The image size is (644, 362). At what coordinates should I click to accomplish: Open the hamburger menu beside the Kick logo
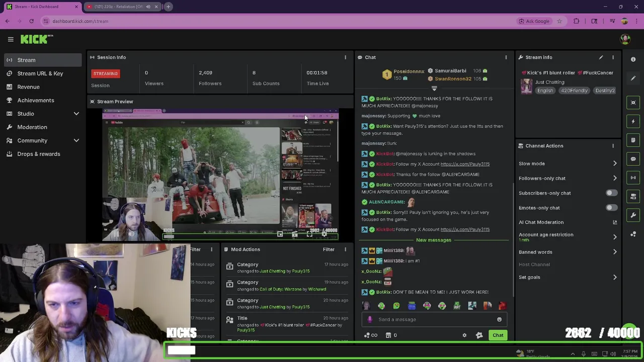(11, 39)
